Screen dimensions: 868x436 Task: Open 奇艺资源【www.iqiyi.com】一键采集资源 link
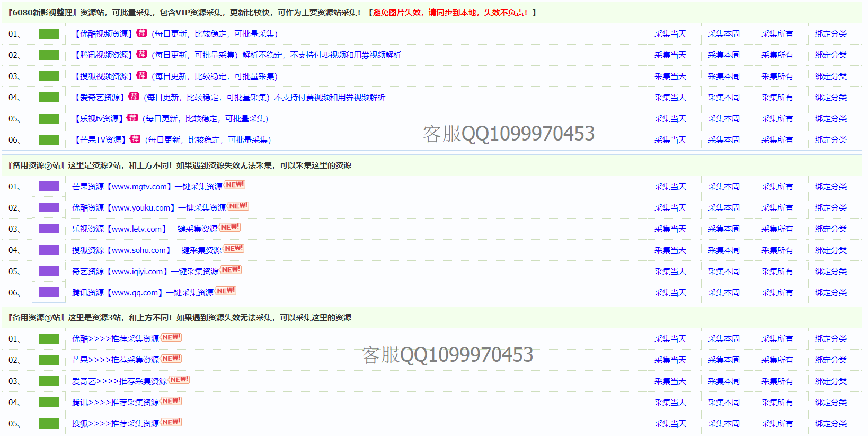click(145, 272)
